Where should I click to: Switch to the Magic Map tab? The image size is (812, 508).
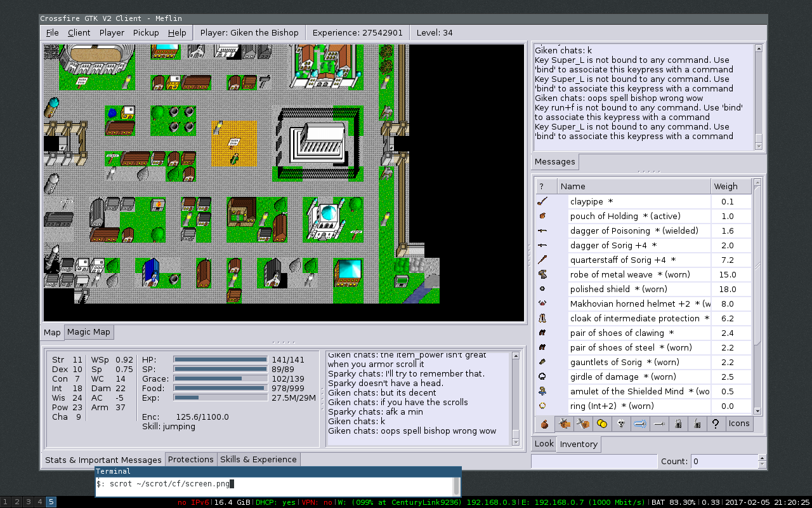[x=89, y=331]
